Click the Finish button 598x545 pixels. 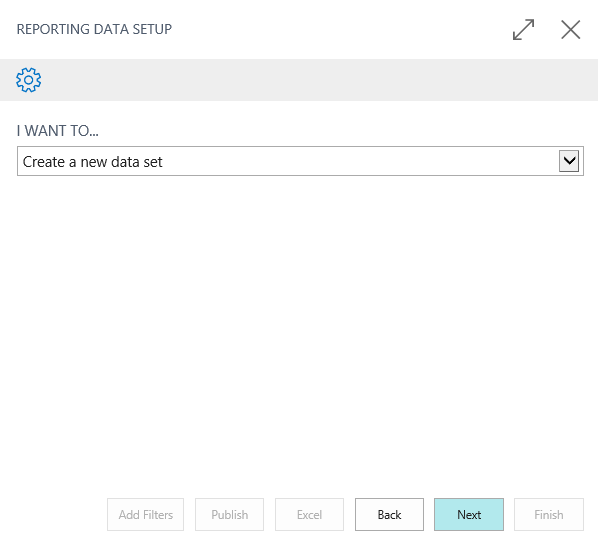pyautogui.click(x=549, y=514)
